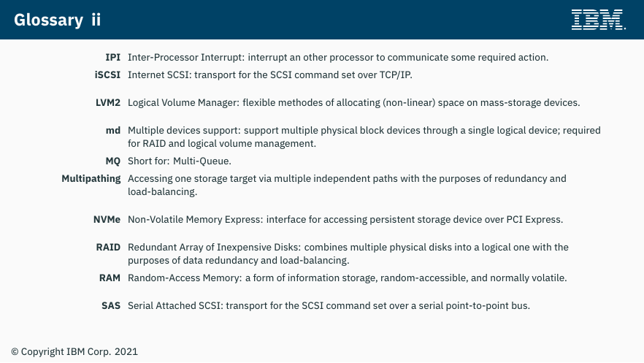Click the LVM2 term label
The image size is (644, 363).
click(x=107, y=103)
